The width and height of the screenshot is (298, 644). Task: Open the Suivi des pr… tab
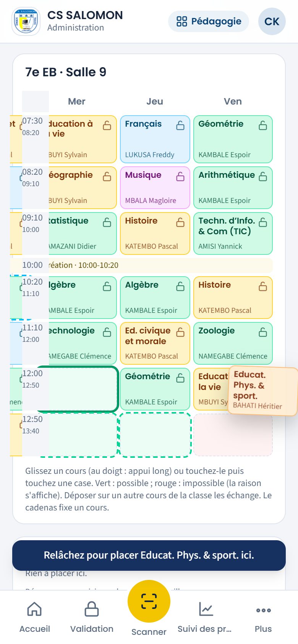(206, 617)
